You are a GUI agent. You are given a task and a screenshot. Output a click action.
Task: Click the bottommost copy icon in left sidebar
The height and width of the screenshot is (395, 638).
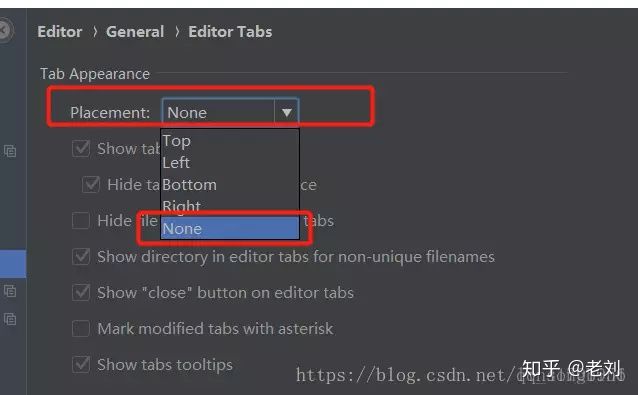(10, 319)
